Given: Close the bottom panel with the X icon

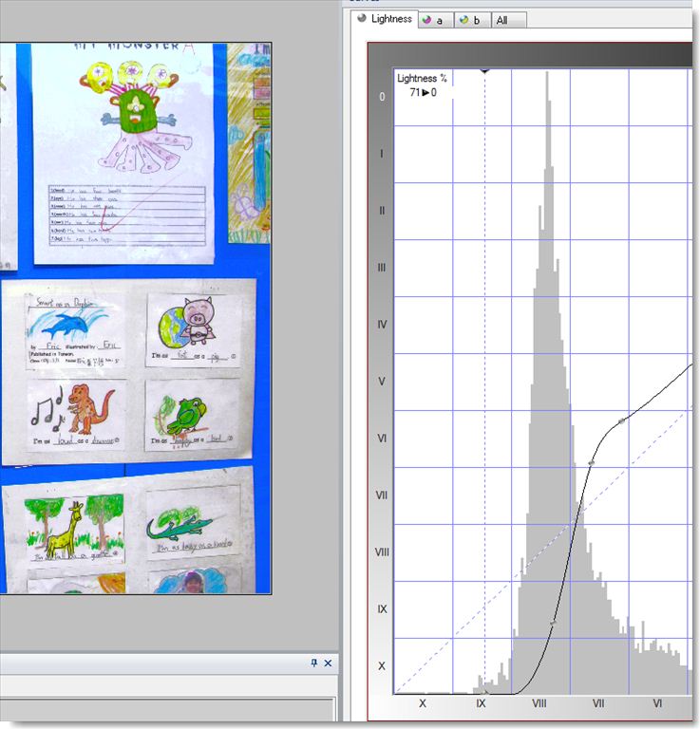Looking at the screenshot, I should point(328,663).
